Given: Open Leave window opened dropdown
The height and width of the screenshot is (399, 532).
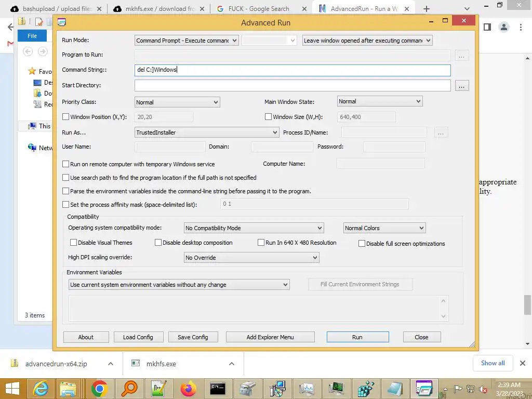Looking at the screenshot, I should [x=367, y=41].
